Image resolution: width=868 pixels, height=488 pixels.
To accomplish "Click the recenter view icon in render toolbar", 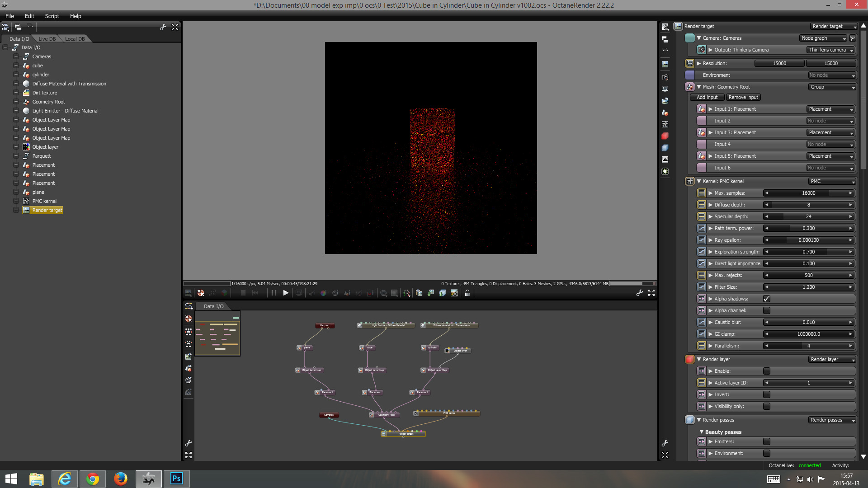I will coord(201,293).
